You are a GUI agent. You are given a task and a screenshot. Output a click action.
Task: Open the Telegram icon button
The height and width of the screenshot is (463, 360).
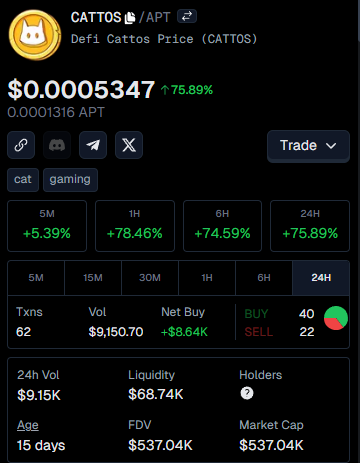93,145
